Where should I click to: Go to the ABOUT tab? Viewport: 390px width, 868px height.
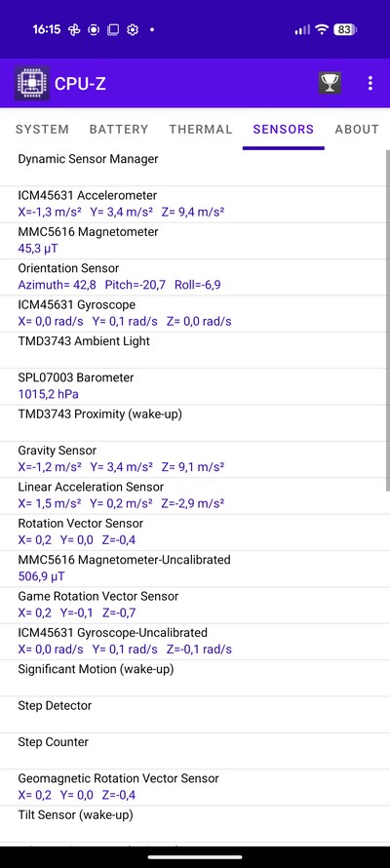(x=357, y=130)
